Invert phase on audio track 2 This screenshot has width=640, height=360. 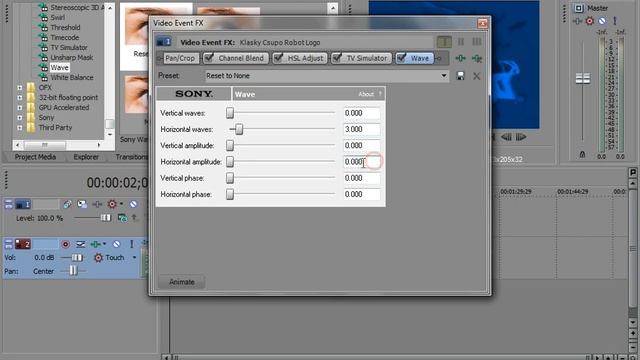pyautogui.click(x=80, y=244)
